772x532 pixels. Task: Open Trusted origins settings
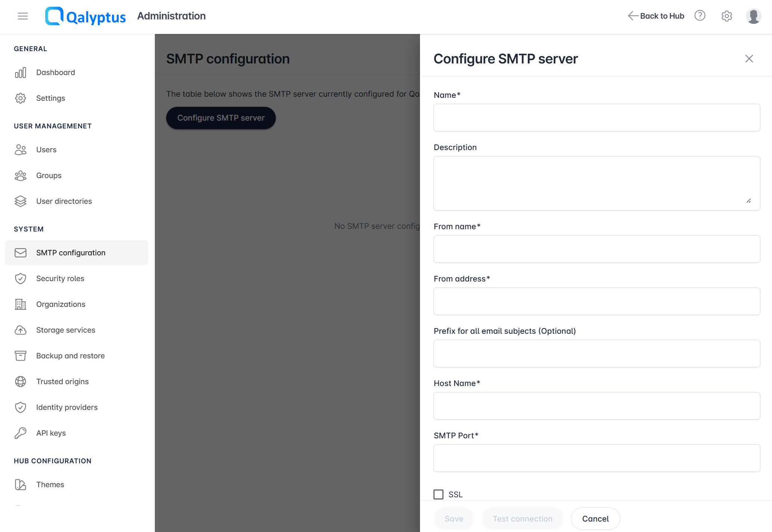coord(62,381)
